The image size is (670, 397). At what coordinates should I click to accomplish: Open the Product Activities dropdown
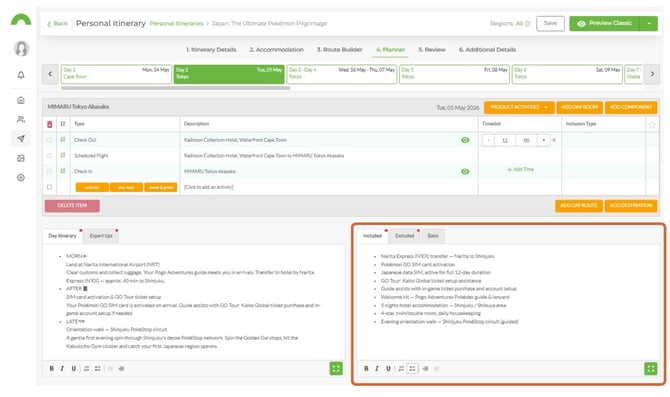519,107
